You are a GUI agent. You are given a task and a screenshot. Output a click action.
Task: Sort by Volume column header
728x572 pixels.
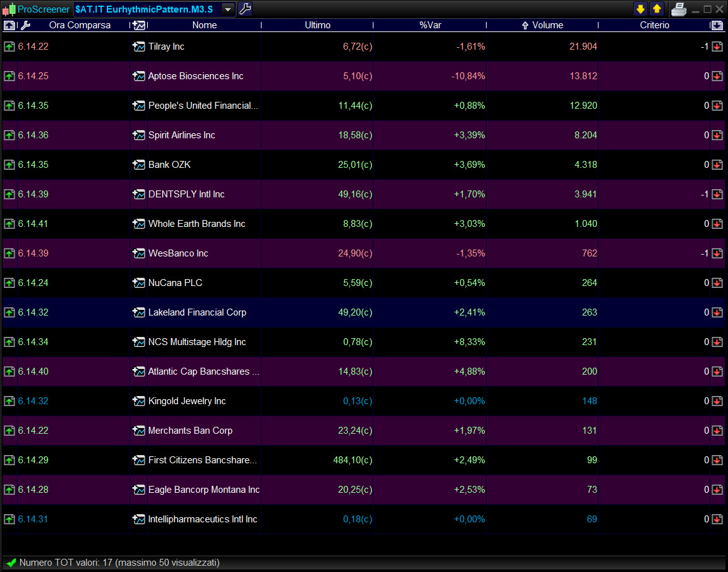point(548,25)
